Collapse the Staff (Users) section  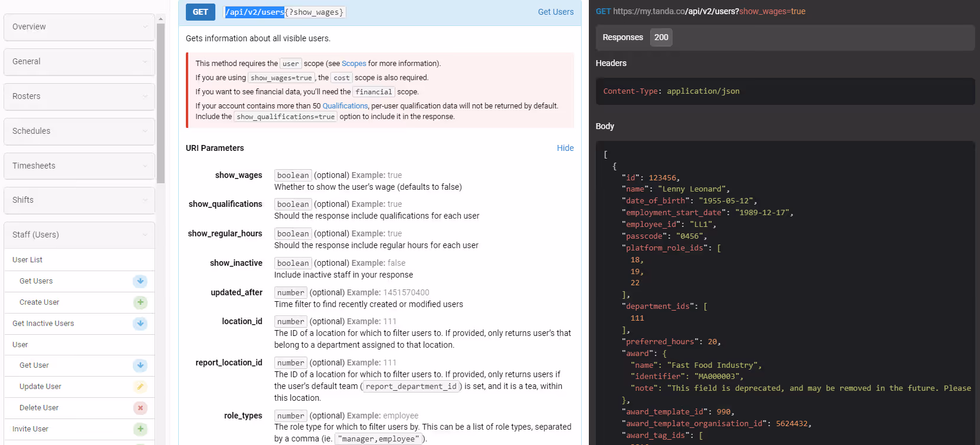(79, 235)
